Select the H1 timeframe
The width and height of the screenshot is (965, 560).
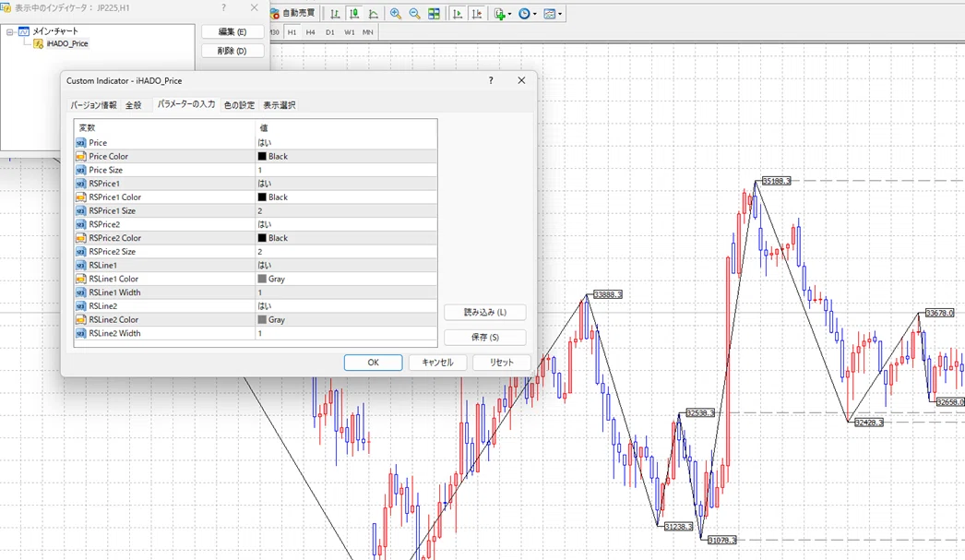click(x=292, y=32)
